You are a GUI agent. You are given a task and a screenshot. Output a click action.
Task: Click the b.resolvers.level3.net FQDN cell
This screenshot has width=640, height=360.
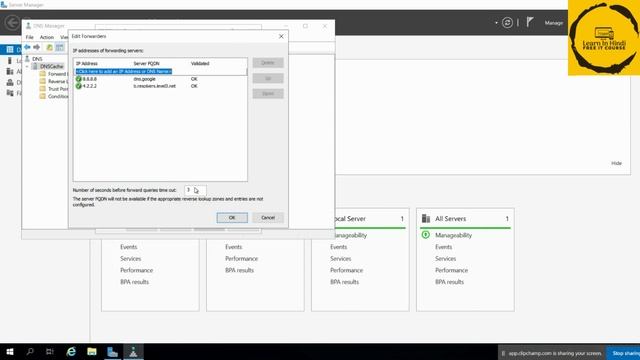[x=155, y=86]
